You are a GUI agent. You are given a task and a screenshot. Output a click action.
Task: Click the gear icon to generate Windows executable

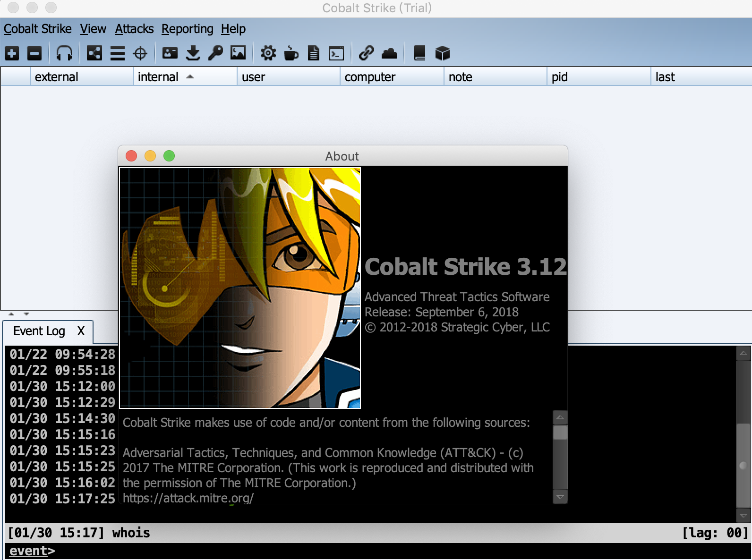click(268, 53)
